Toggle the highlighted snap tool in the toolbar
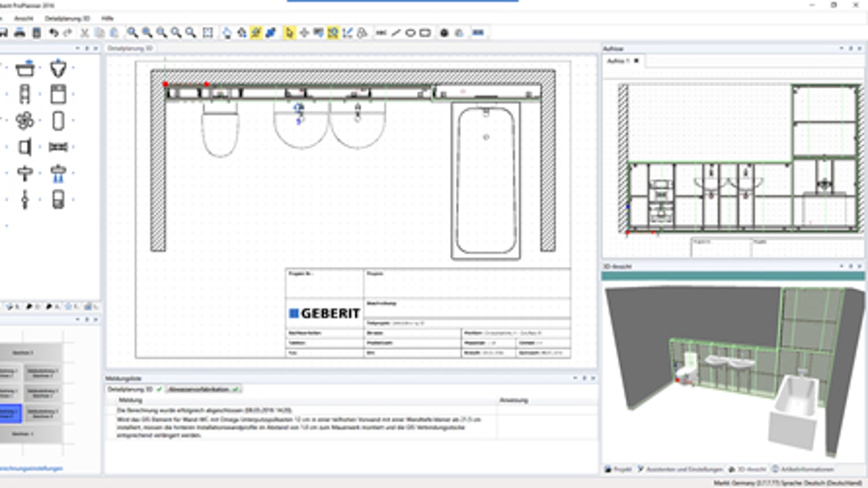 (333, 33)
